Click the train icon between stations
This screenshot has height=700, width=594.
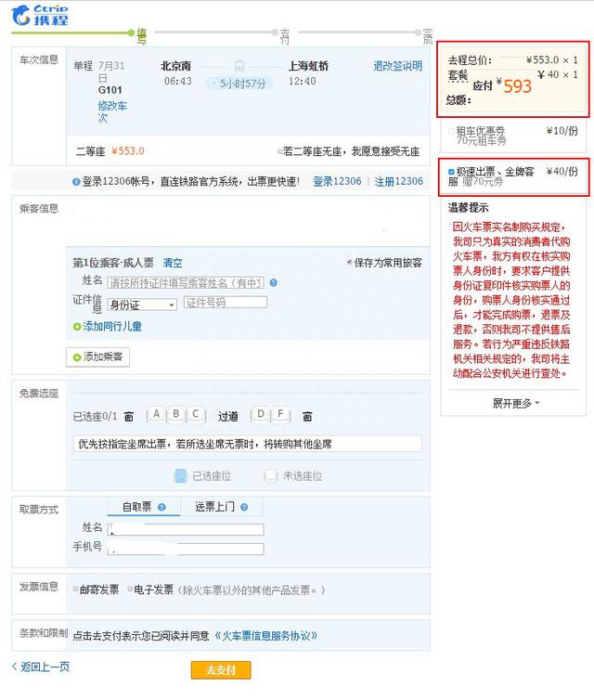click(239, 66)
